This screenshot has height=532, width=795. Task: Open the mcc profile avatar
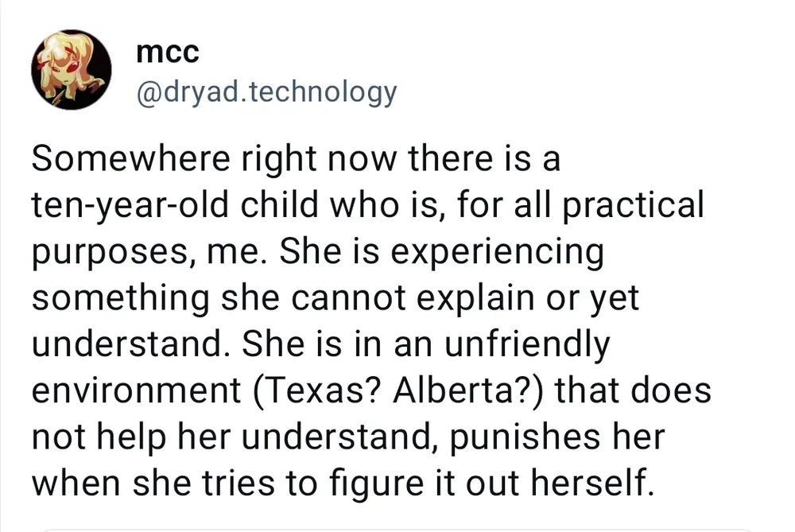pyautogui.click(x=70, y=69)
